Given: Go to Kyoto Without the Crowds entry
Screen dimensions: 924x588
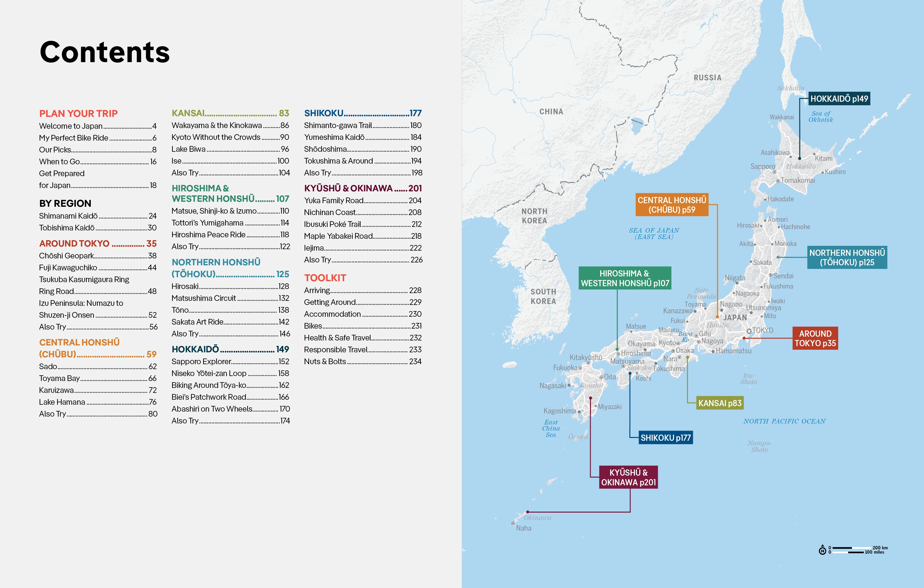Looking at the screenshot, I should (216, 138).
